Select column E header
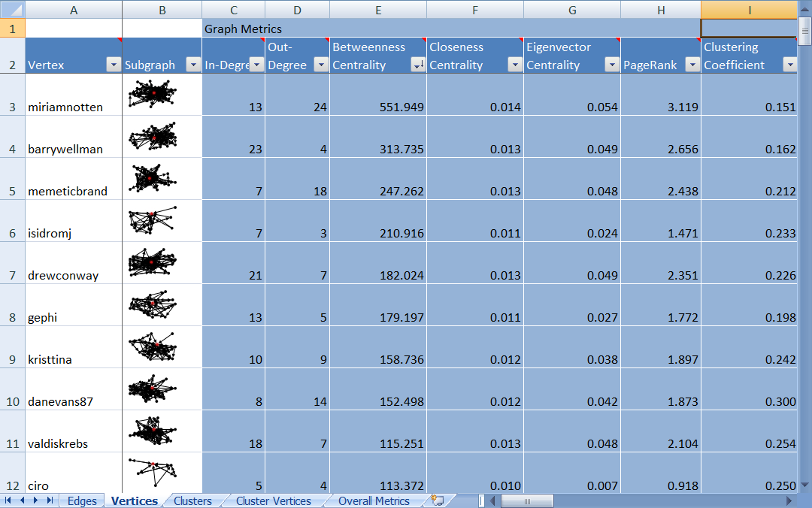Screen dimensions: 812x508 (x=377, y=10)
